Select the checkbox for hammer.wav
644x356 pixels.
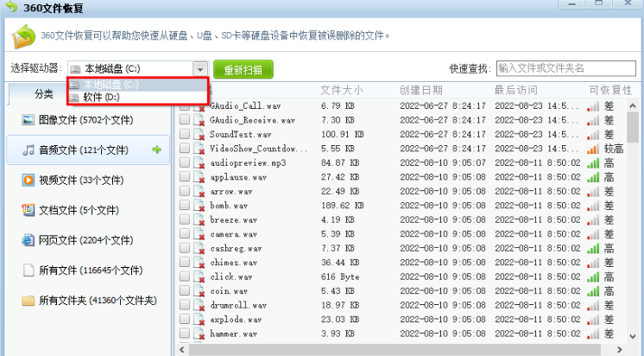[x=185, y=334]
